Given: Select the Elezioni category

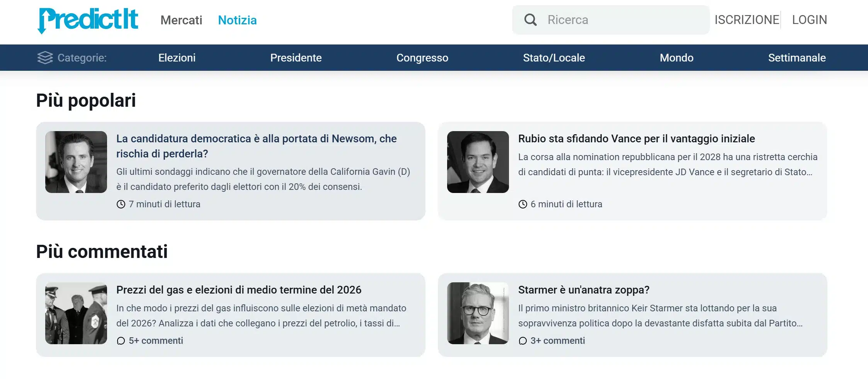Looking at the screenshot, I should [x=177, y=58].
